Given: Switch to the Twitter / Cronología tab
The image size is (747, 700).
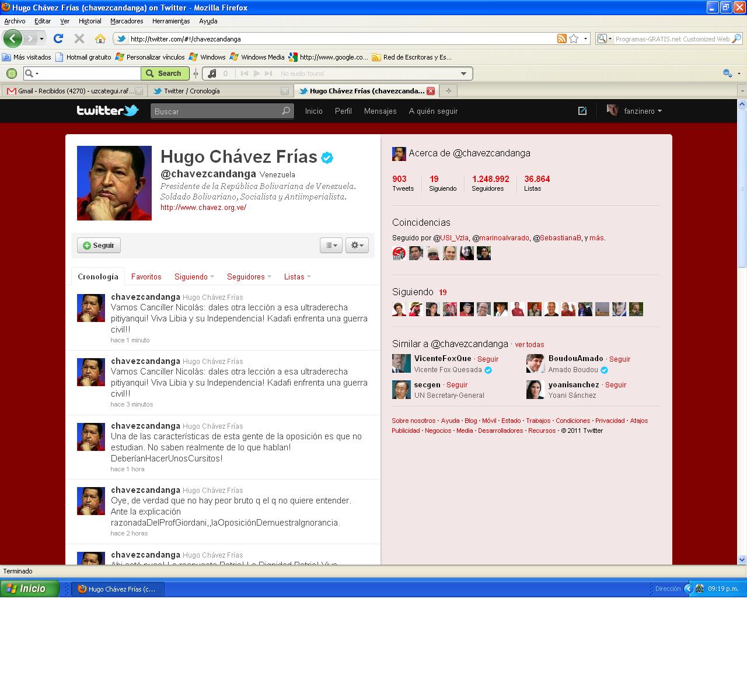Looking at the screenshot, I should pos(220,91).
